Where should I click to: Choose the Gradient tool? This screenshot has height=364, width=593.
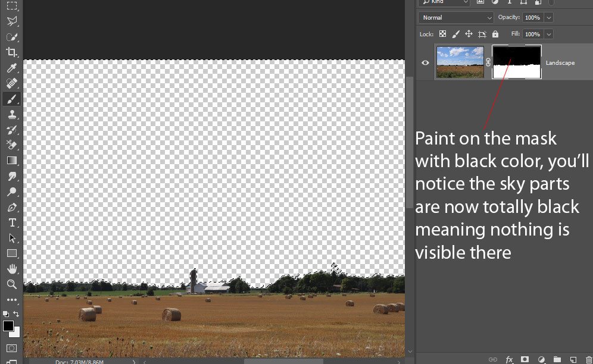pos(11,161)
